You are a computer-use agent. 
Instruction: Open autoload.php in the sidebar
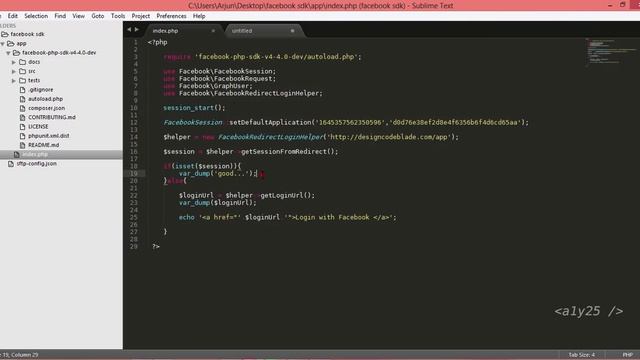45,99
